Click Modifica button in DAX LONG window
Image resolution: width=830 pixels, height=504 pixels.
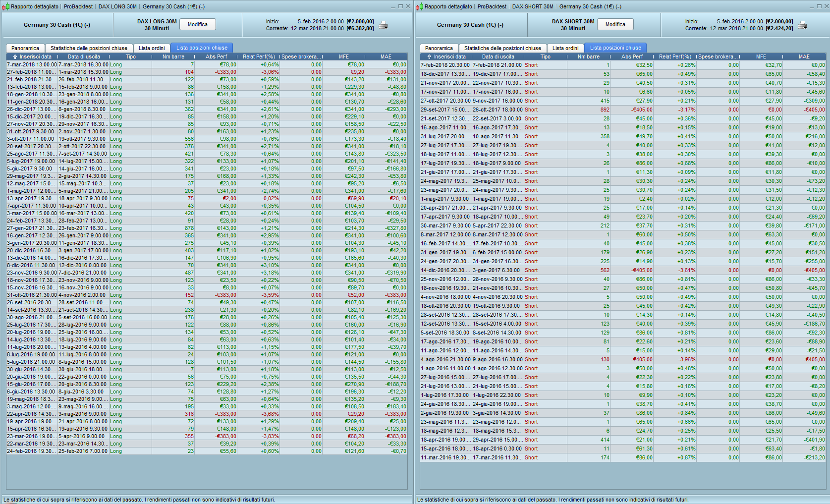pos(198,24)
